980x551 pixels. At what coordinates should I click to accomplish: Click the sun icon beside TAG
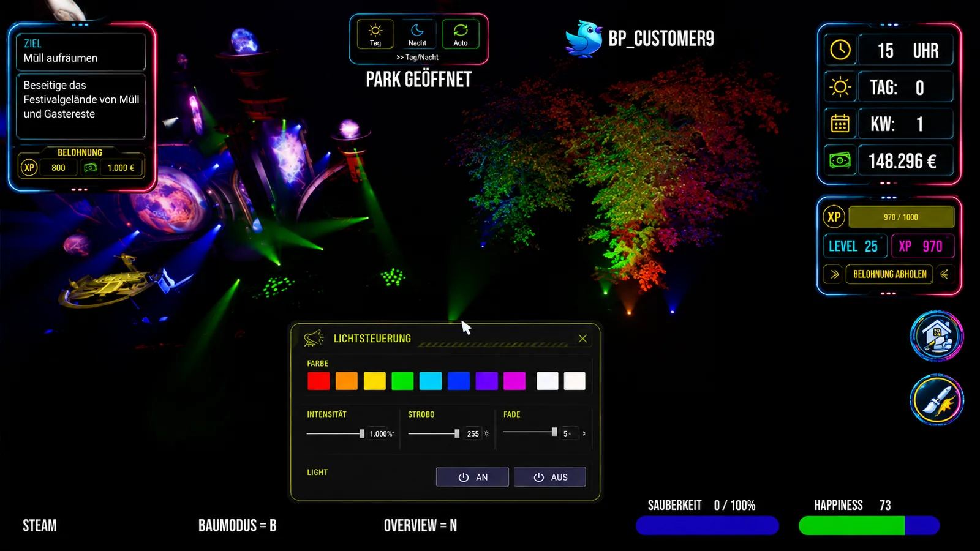point(840,87)
